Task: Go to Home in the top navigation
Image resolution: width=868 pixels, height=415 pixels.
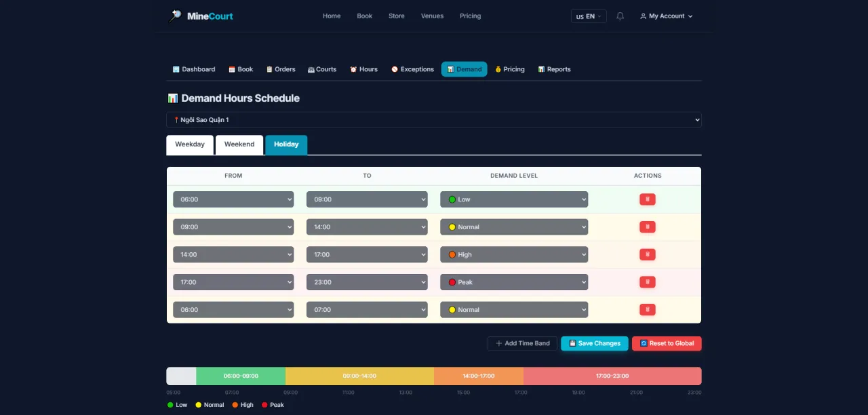Action: point(332,16)
